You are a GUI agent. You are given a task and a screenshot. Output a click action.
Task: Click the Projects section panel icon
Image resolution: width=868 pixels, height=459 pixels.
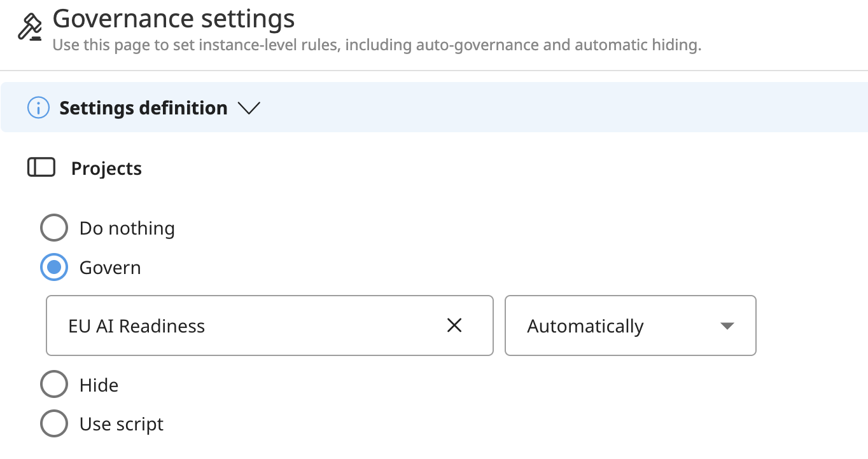point(41,168)
